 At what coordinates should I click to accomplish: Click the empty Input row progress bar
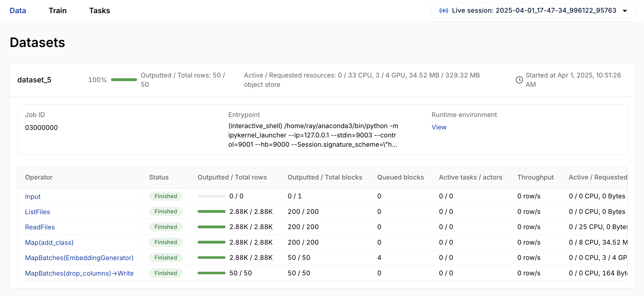(x=211, y=196)
